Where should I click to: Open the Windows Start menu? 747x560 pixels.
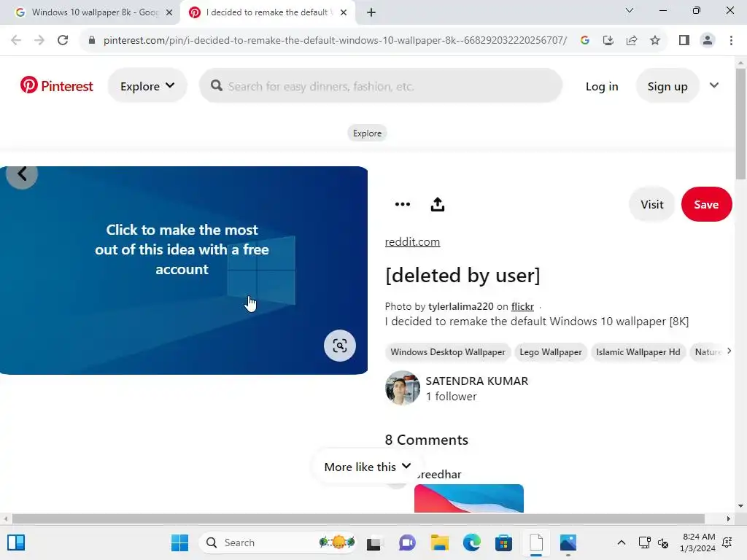179,542
